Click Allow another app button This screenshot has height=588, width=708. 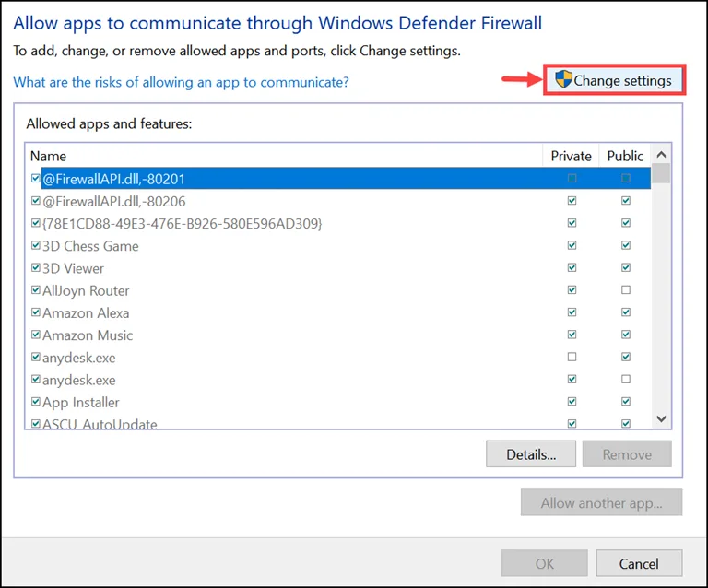601,502
